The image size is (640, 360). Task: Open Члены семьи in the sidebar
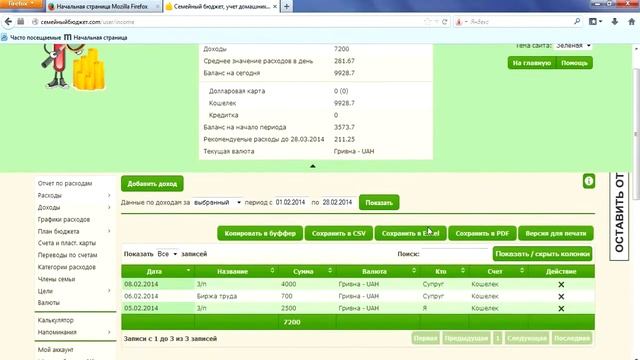click(x=56, y=279)
